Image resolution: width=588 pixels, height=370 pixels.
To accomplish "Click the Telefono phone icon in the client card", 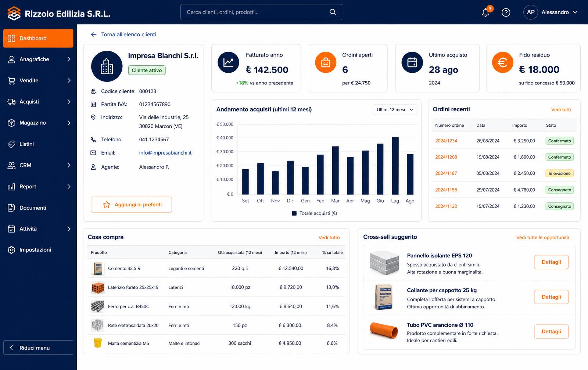I will [93, 139].
